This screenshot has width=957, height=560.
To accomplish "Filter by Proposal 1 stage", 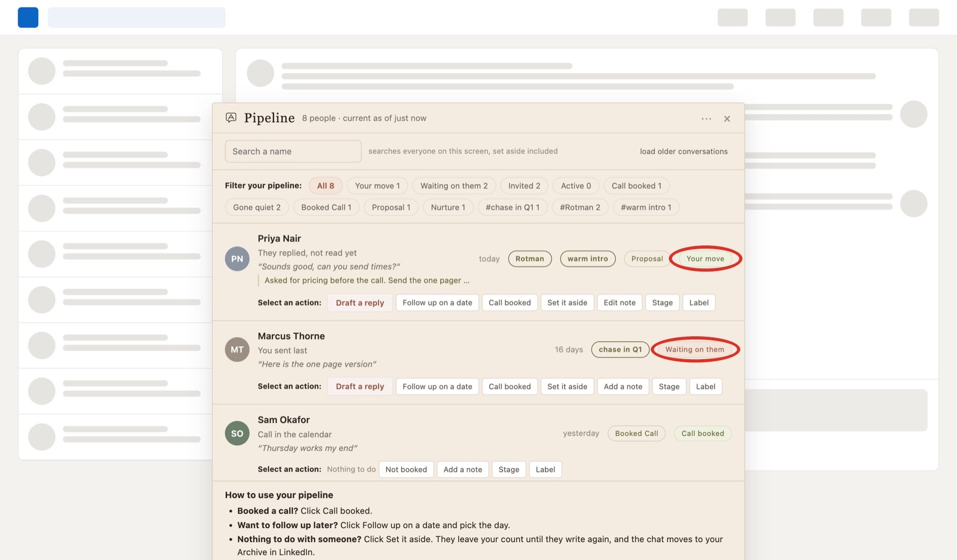I will (x=391, y=207).
